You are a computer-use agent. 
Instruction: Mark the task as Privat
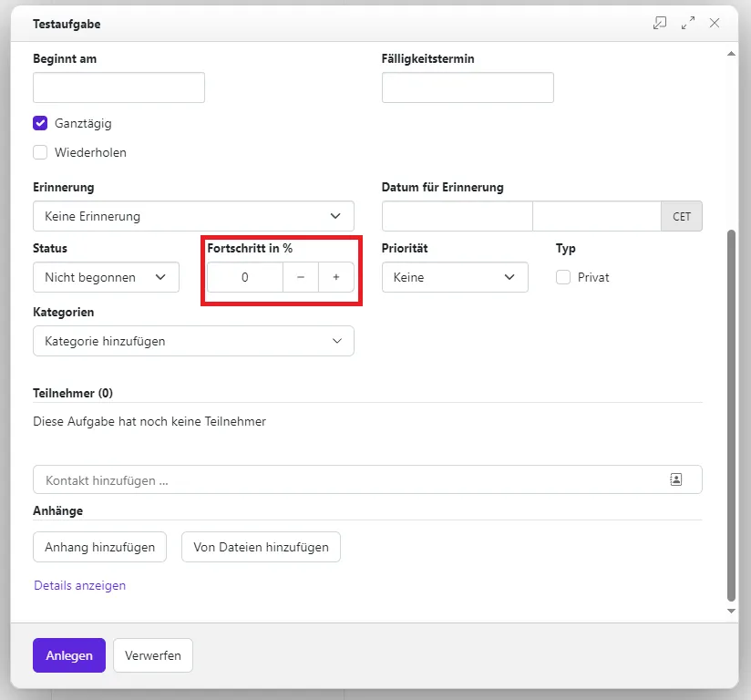[563, 277]
